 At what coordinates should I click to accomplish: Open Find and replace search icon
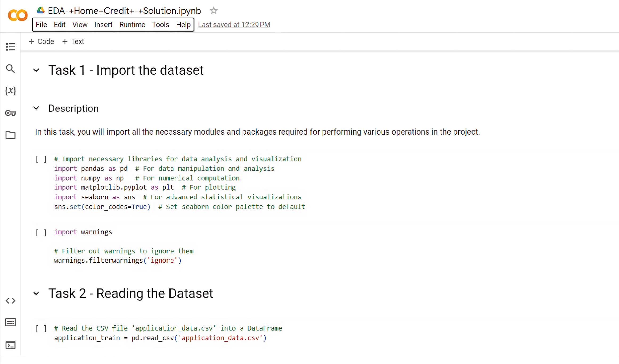(x=10, y=69)
